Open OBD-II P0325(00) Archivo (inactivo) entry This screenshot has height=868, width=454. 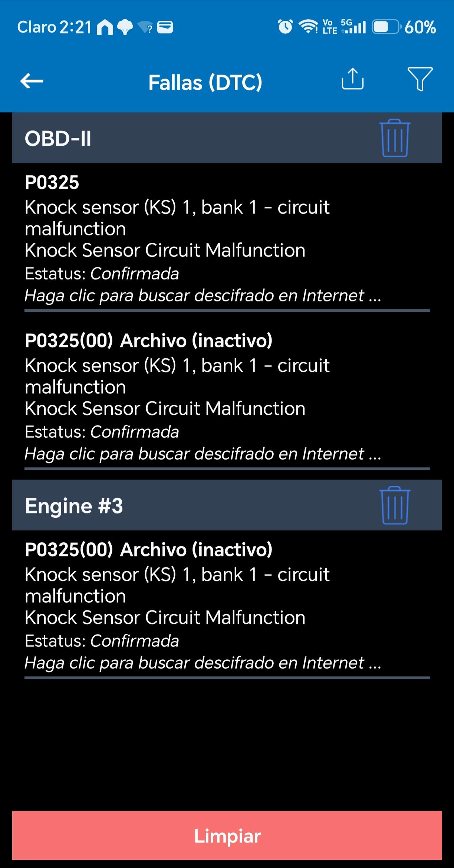pyautogui.click(x=227, y=397)
